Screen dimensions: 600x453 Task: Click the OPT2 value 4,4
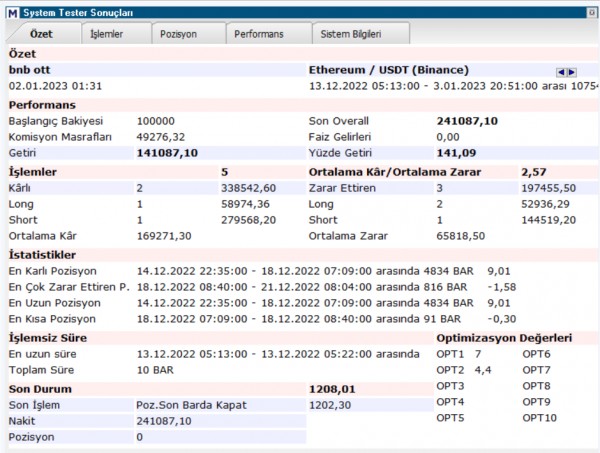pos(483,370)
